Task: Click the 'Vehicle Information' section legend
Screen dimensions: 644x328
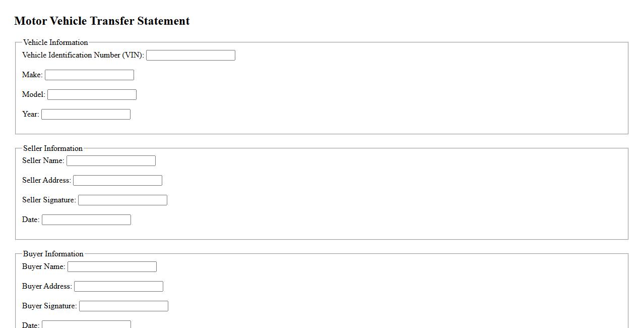Action: click(x=55, y=42)
